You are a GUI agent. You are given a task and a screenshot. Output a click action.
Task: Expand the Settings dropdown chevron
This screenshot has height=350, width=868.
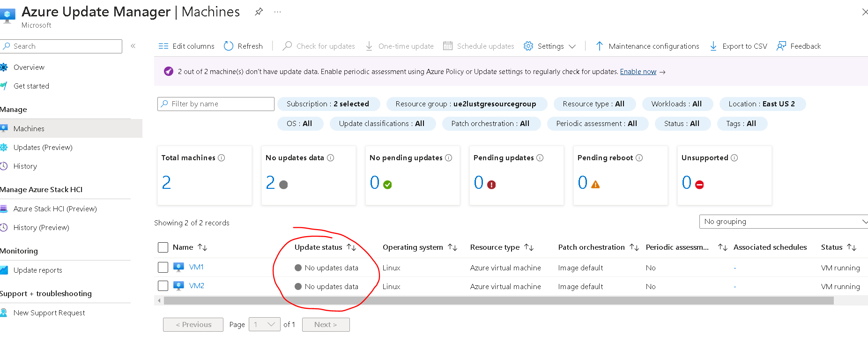pyautogui.click(x=572, y=46)
